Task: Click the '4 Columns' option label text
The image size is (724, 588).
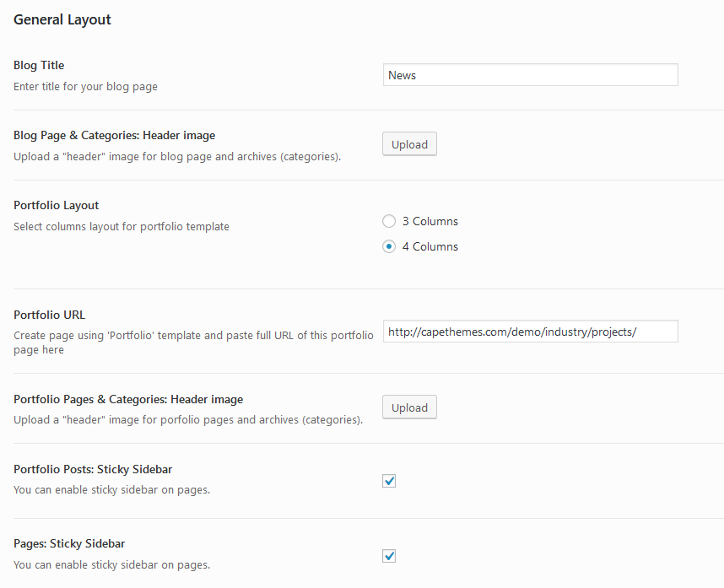Action: 430,246
